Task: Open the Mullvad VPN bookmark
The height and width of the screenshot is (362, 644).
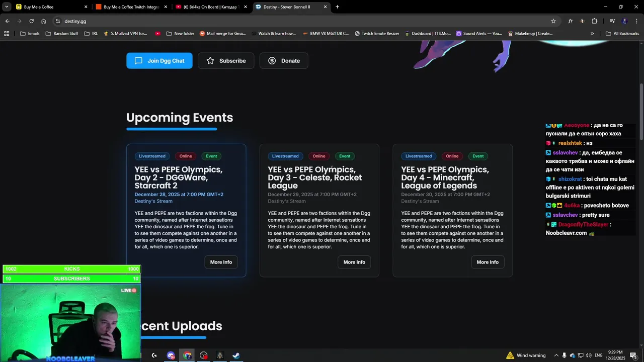Action: coord(125,34)
